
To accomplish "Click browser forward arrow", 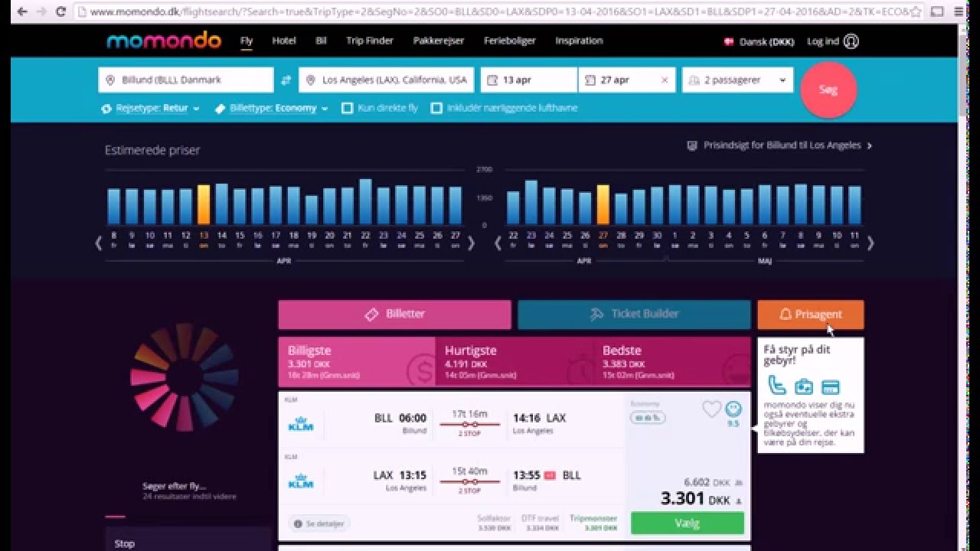I will point(41,11).
